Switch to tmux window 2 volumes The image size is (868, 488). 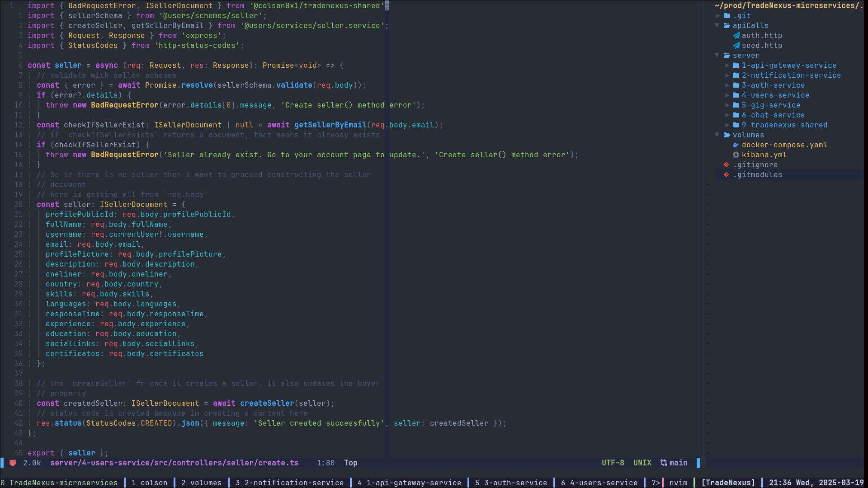click(x=201, y=483)
